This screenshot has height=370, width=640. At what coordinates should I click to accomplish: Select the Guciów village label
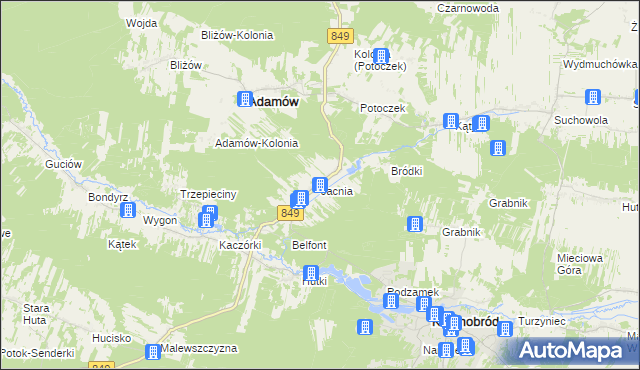(63, 164)
